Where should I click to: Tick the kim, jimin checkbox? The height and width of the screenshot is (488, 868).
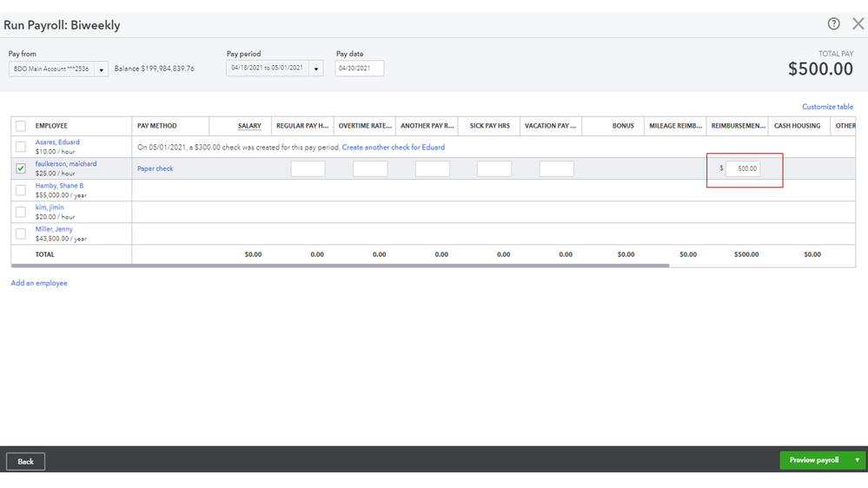click(21, 212)
